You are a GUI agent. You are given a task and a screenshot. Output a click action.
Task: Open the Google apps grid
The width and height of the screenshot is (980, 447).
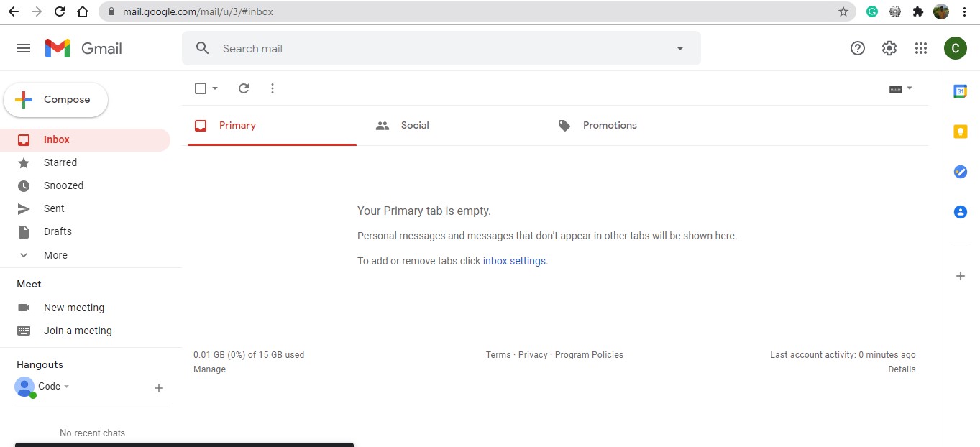pyautogui.click(x=921, y=48)
